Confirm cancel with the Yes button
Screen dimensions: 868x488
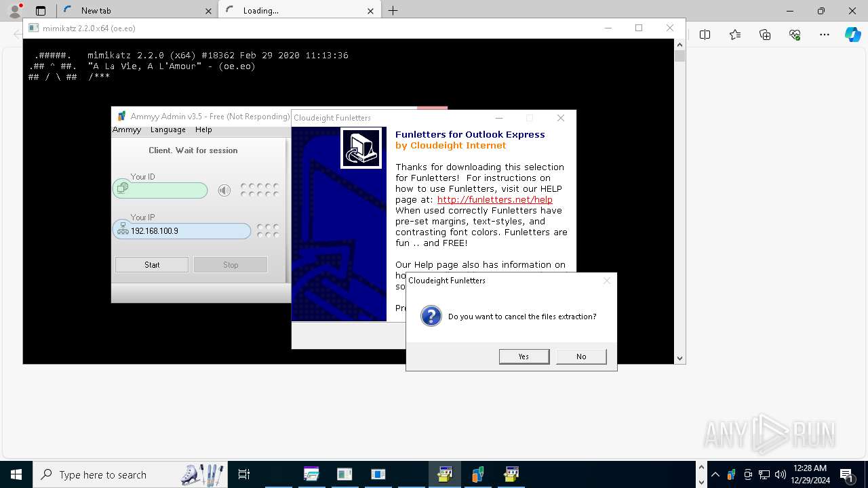[524, 357]
